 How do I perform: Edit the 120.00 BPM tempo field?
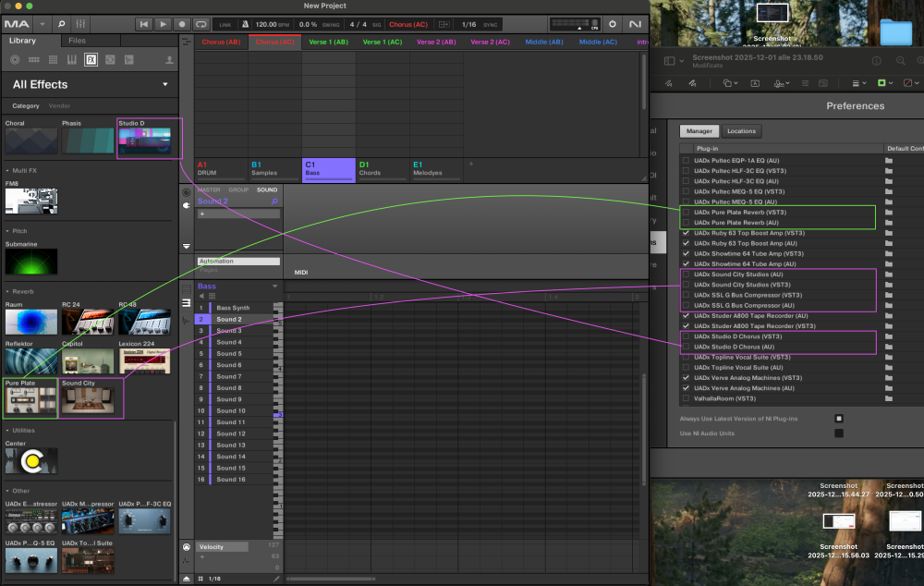click(x=272, y=25)
